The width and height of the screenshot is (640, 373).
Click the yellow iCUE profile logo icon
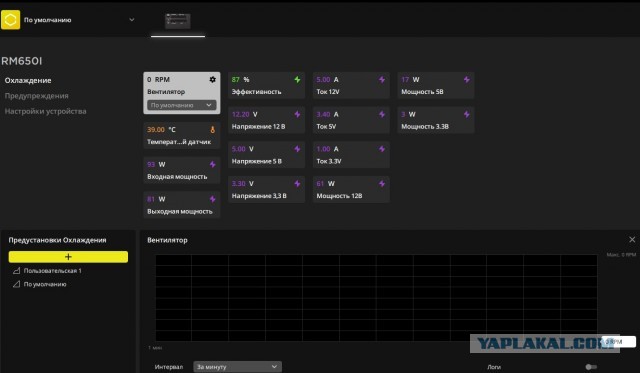[x=10, y=20]
